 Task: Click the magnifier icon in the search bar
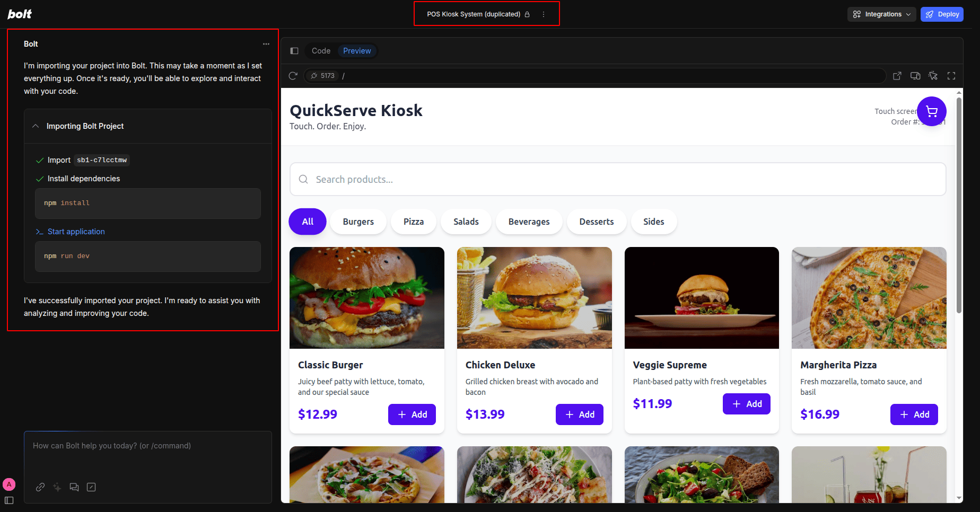point(303,179)
